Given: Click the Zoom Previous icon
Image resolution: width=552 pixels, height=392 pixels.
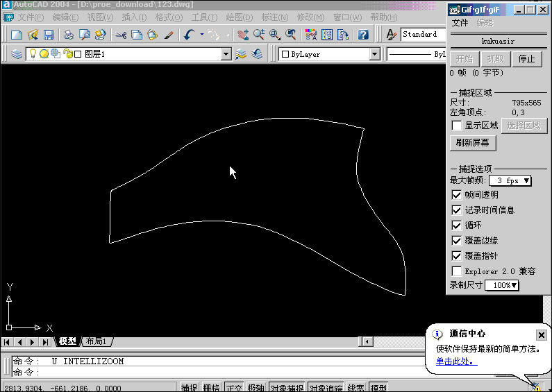Looking at the screenshot, I should click(291, 35).
